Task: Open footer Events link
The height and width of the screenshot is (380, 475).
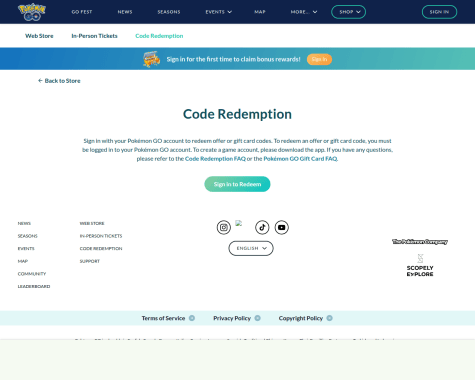Action: (x=26, y=249)
